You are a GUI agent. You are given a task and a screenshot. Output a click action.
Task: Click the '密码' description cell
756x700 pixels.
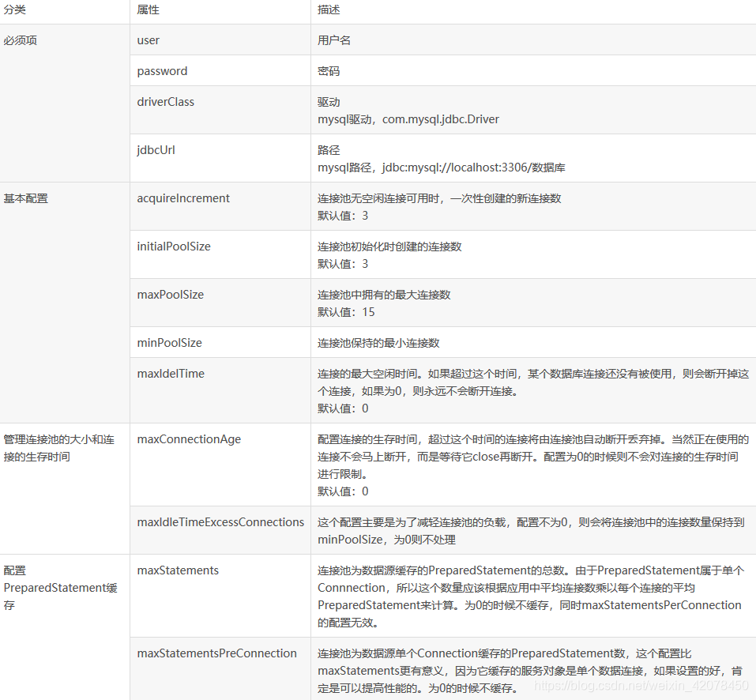coord(533,71)
